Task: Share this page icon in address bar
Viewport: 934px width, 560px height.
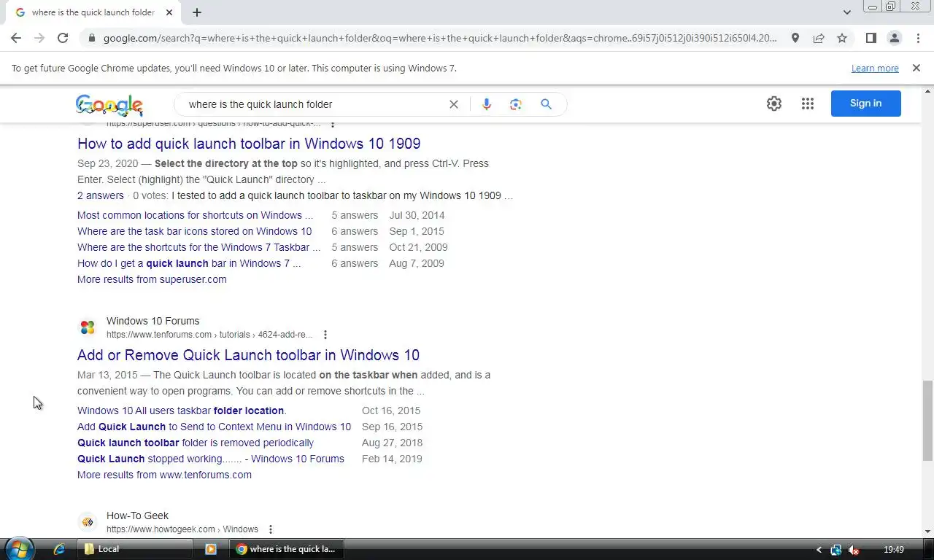Action: tap(819, 38)
